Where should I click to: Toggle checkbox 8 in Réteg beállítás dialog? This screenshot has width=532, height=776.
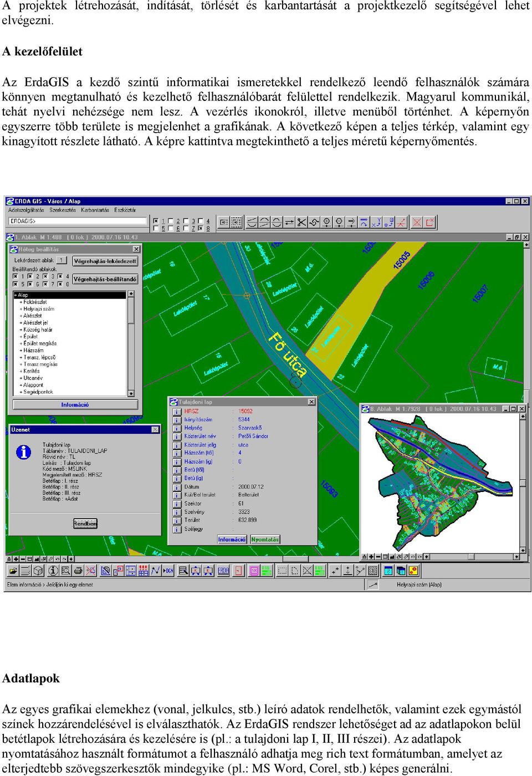tap(61, 284)
